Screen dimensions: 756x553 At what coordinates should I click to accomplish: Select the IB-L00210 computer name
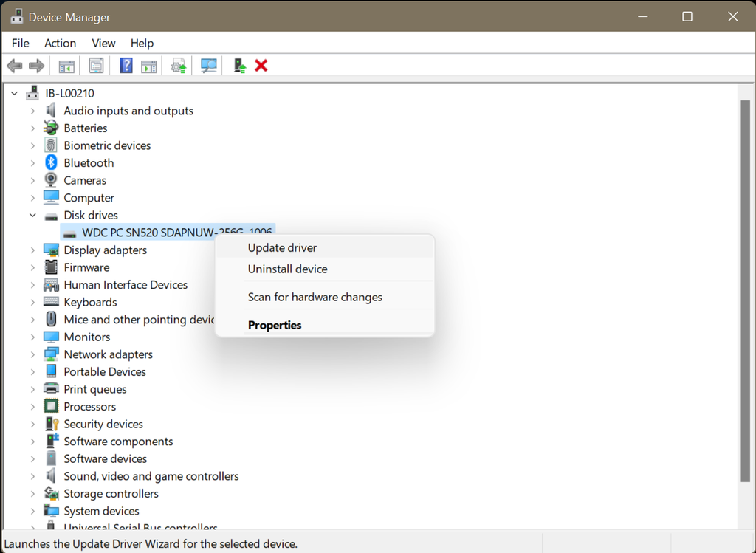[x=69, y=93]
